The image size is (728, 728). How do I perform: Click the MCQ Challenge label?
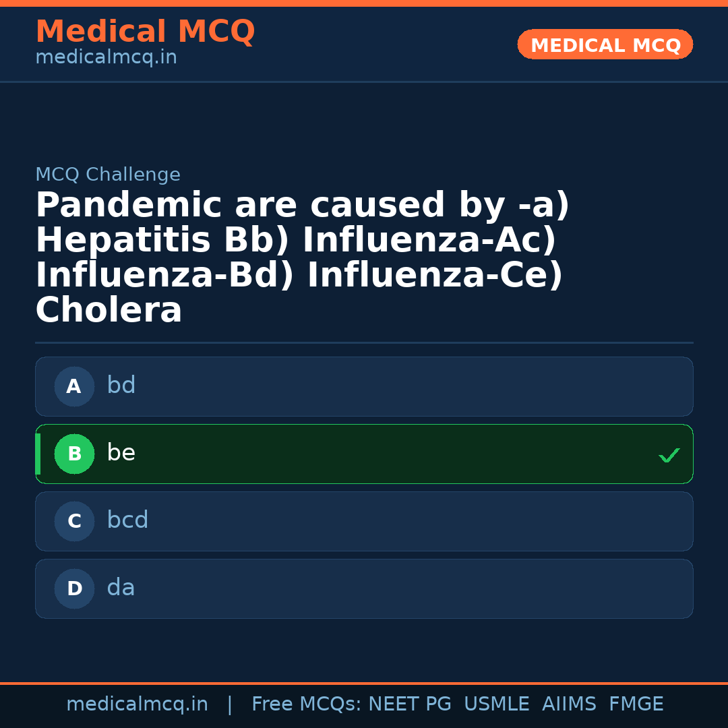click(x=108, y=175)
